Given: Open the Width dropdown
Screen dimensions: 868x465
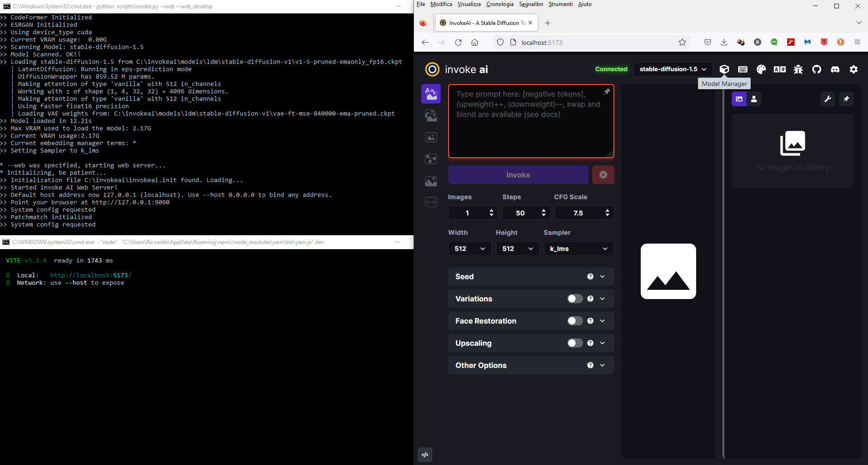Looking at the screenshot, I should [x=470, y=249].
